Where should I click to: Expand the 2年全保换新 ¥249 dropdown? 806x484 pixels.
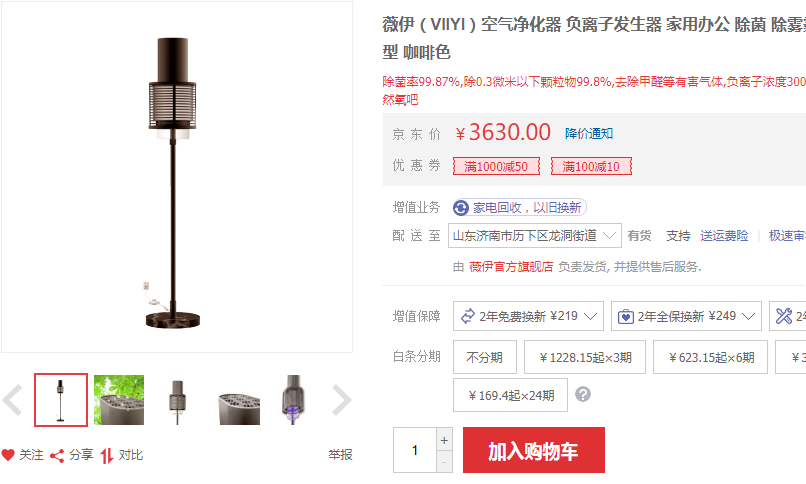click(x=688, y=316)
